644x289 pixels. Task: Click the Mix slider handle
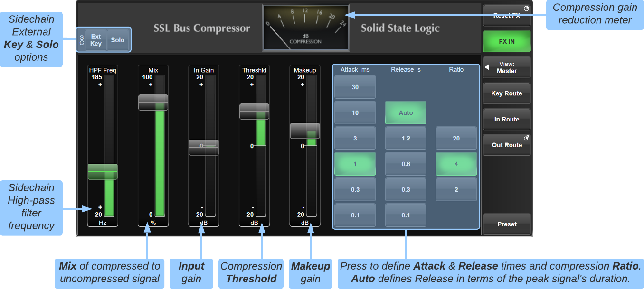[153, 102]
